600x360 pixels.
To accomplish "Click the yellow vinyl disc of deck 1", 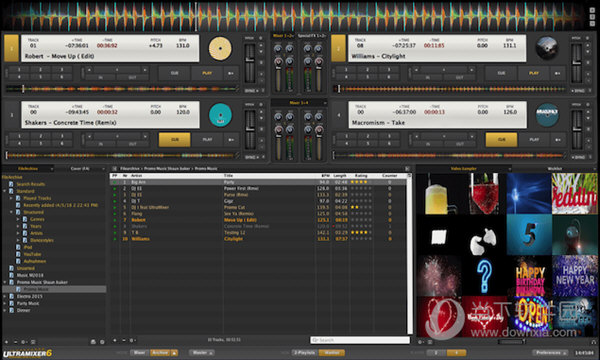I will click(220, 49).
